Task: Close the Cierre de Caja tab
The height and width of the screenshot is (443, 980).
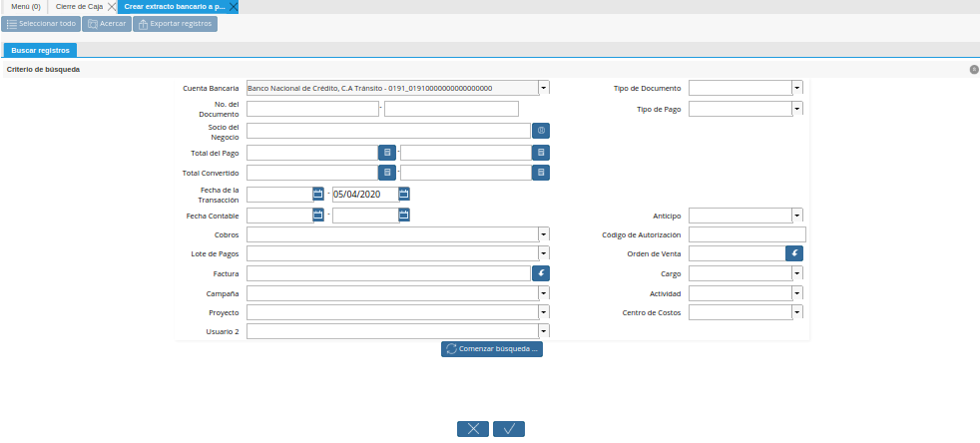Action: [111, 6]
